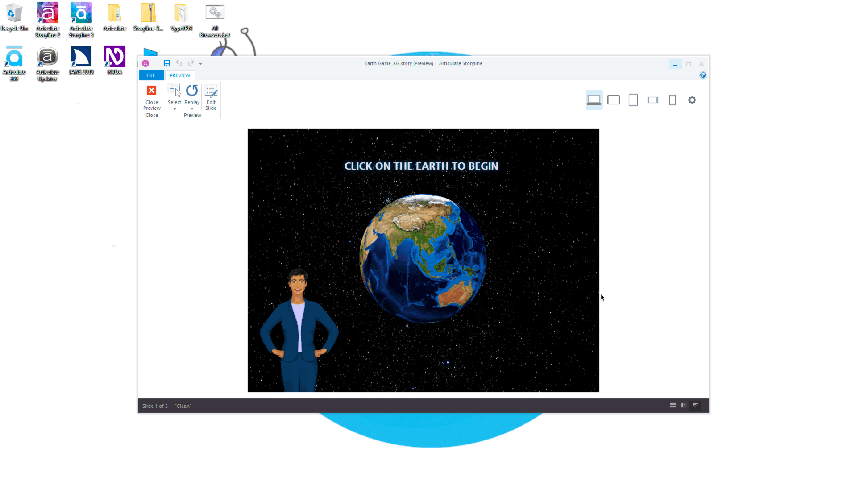Switch to the FILE tab

(x=151, y=75)
